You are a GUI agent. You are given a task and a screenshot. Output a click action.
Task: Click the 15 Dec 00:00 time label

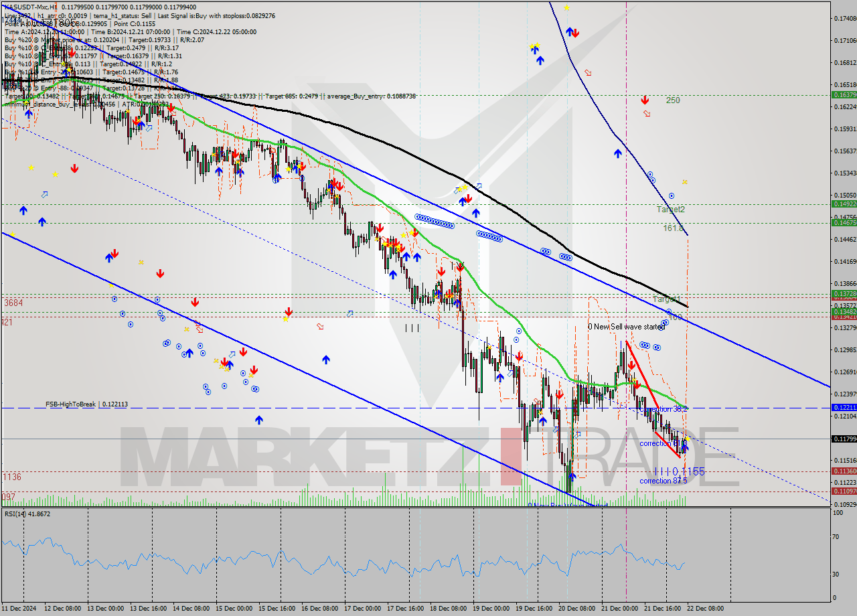pyautogui.click(x=234, y=608)
